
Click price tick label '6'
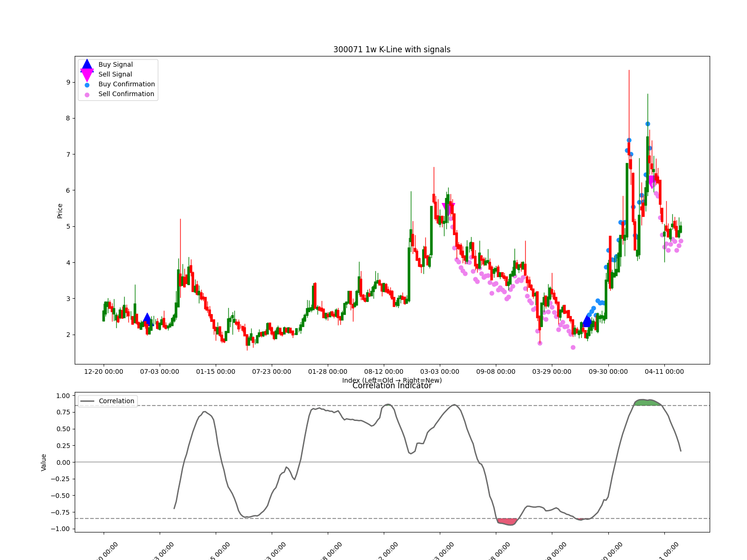68,190
